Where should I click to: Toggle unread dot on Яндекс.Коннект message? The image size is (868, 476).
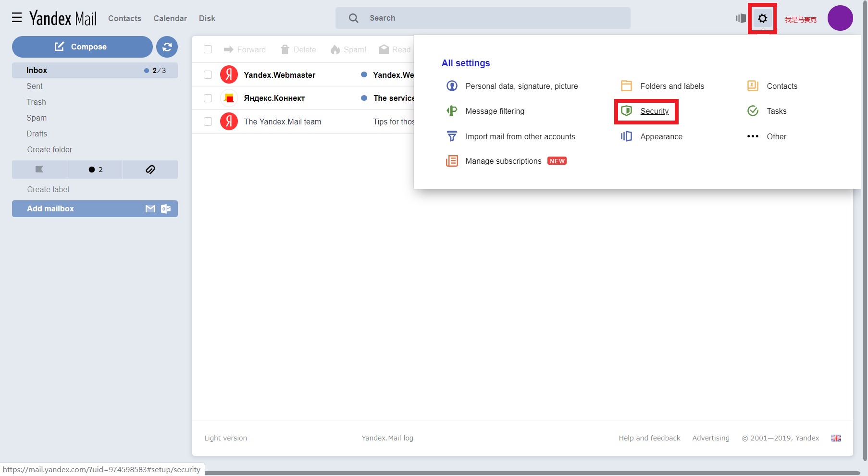coord(364,98)
